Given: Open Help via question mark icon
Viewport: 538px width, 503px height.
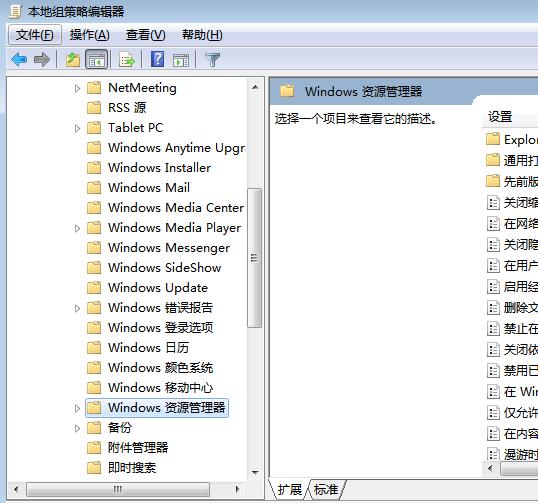Looking at the screenshot, I should point(157,59).
